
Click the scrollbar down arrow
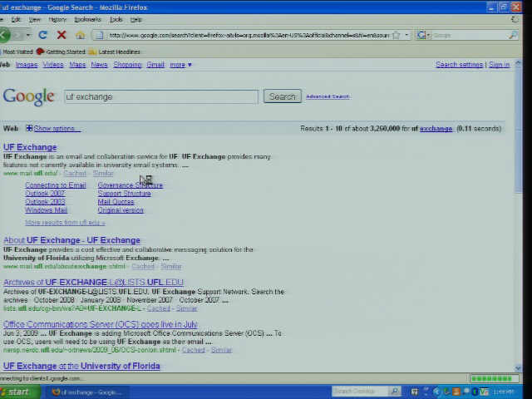pyautogui.click(x=518, y=367)
